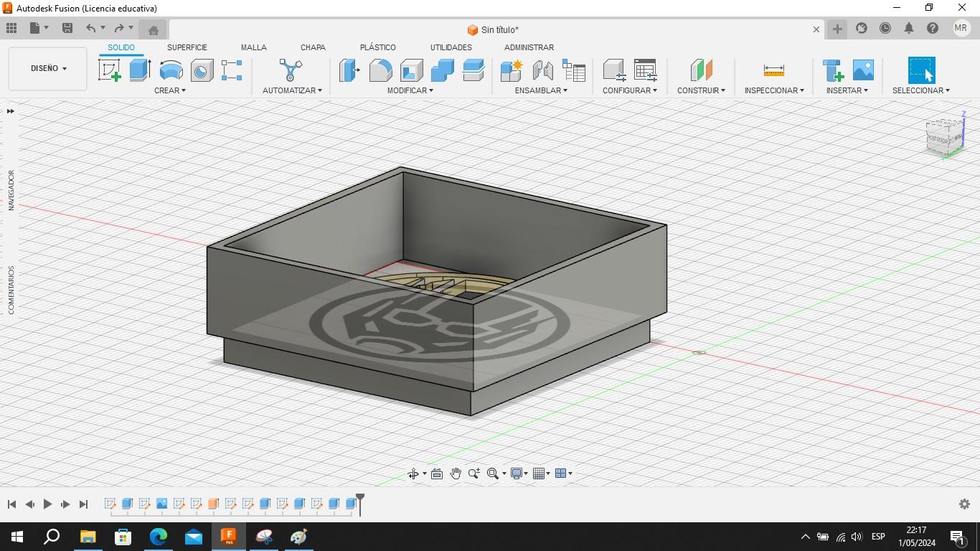The image size is (980, 551).
Task: Select the Combine tool
Action: coord(442,70)
